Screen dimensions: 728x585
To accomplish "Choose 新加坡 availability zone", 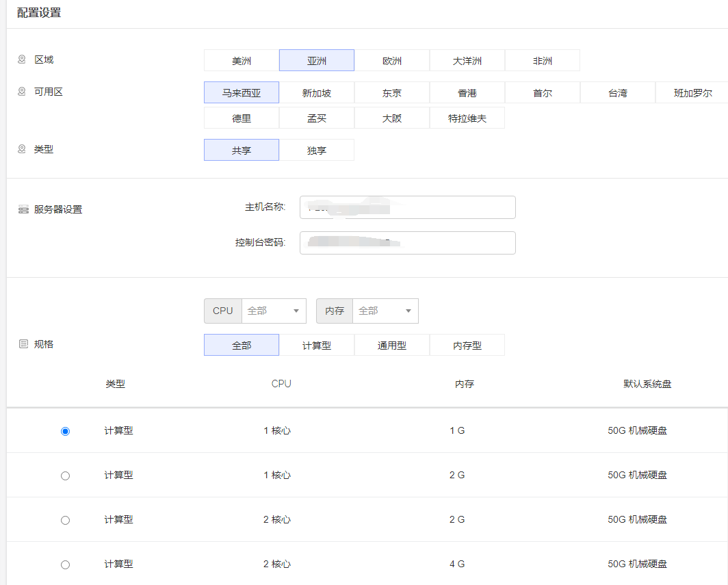I will (x=317, y=93).
